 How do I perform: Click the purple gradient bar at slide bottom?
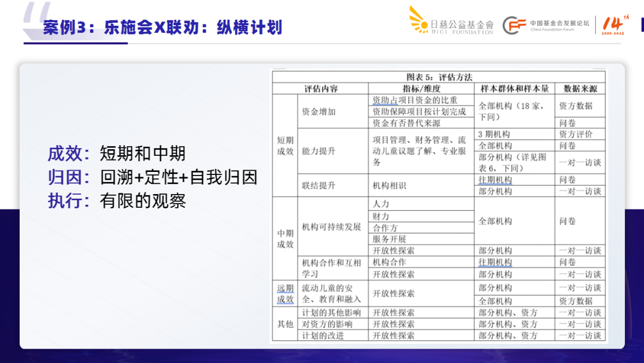322,358
